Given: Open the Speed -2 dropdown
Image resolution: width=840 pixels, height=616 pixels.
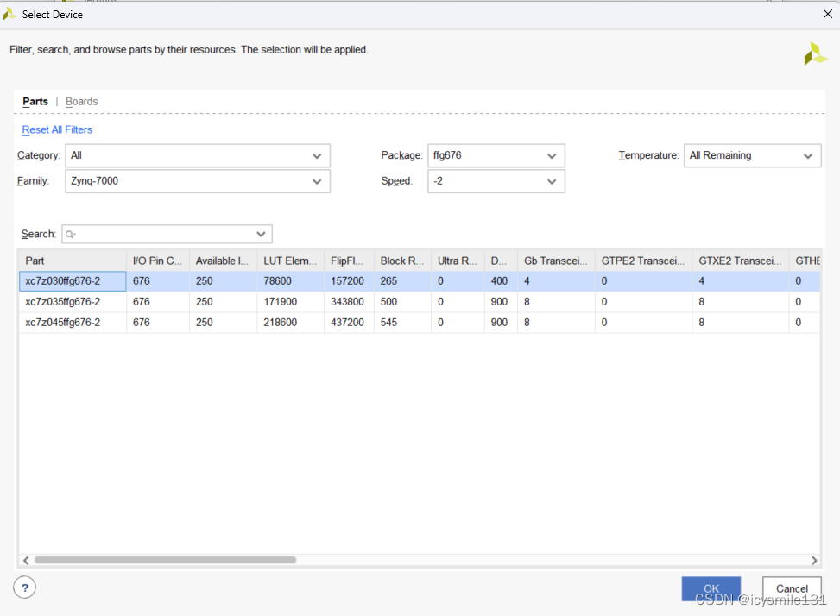Looking at the screenshot, I should (x=496, y=181).
